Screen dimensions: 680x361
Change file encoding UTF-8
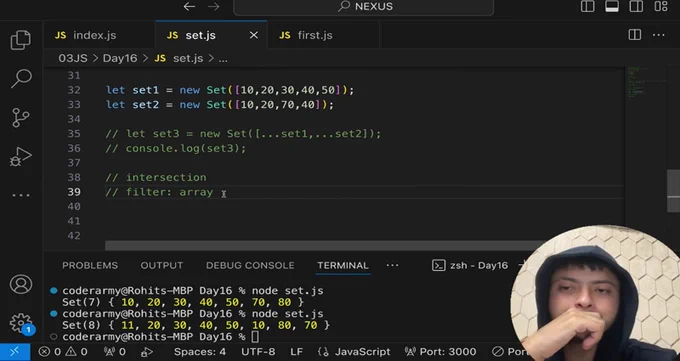click(258, 351)
